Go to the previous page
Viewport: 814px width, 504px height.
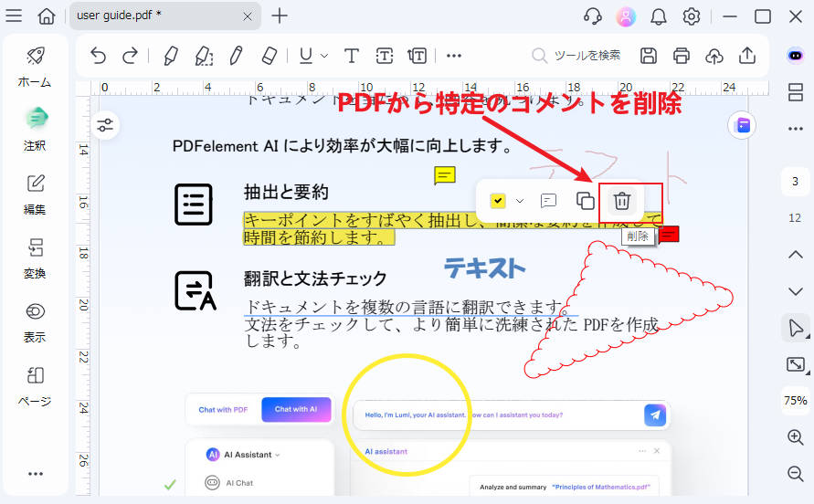[796, 255]
